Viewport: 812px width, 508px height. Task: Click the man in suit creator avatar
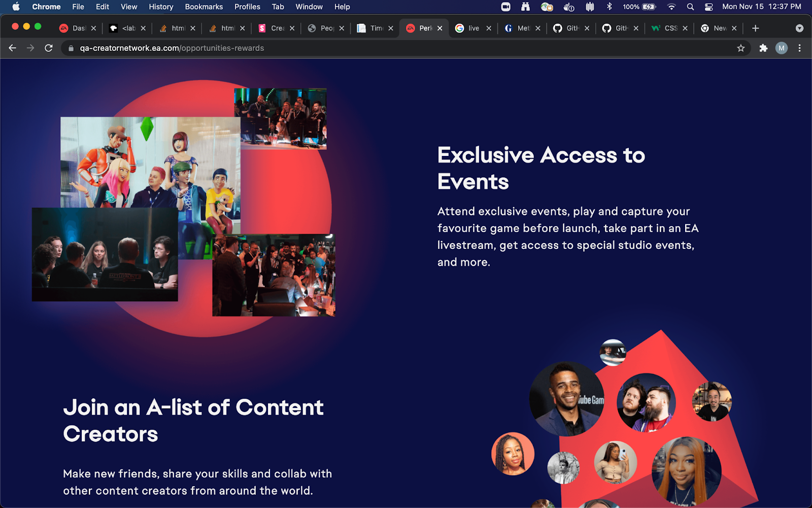[x=567, y=399]
